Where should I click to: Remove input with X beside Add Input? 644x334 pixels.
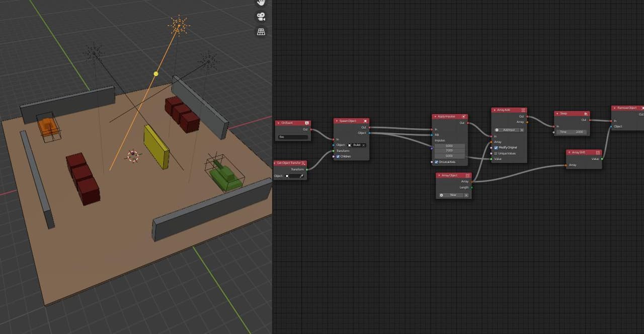pyautogui.click(x=522, y=130)
